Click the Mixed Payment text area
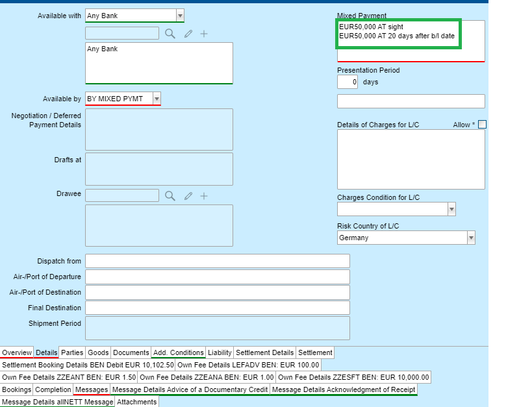The width and height of the screenshot is (532, 407). point(411,41)
